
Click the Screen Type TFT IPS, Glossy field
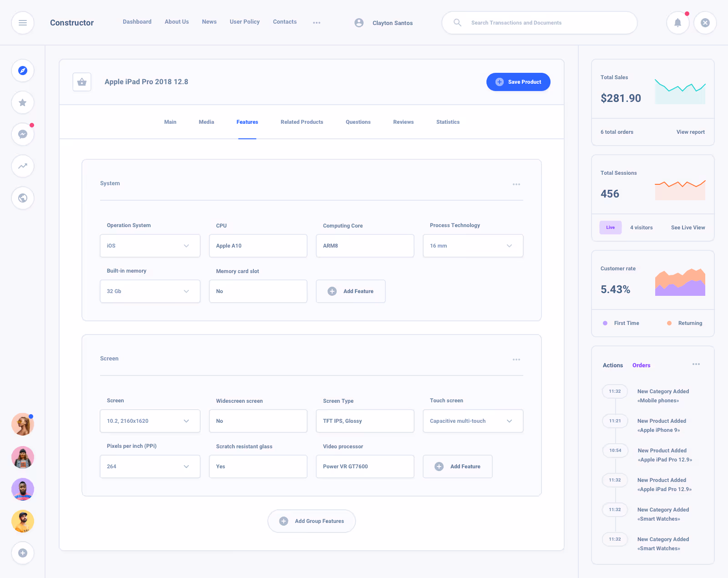click(x=365, y=421)
